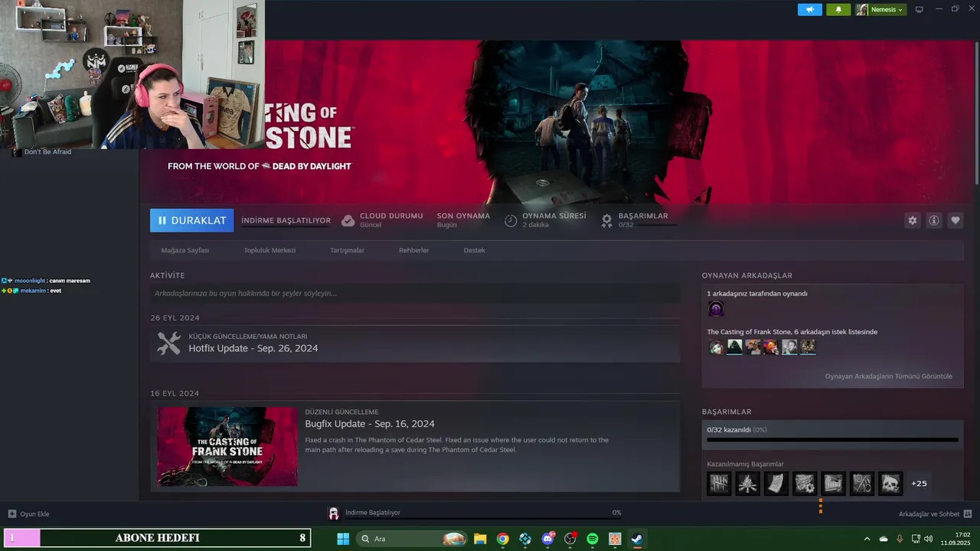This screenshot has width=980, height=551.
Task: Open game settings gear icon
Action: click(x=912, y=220)
